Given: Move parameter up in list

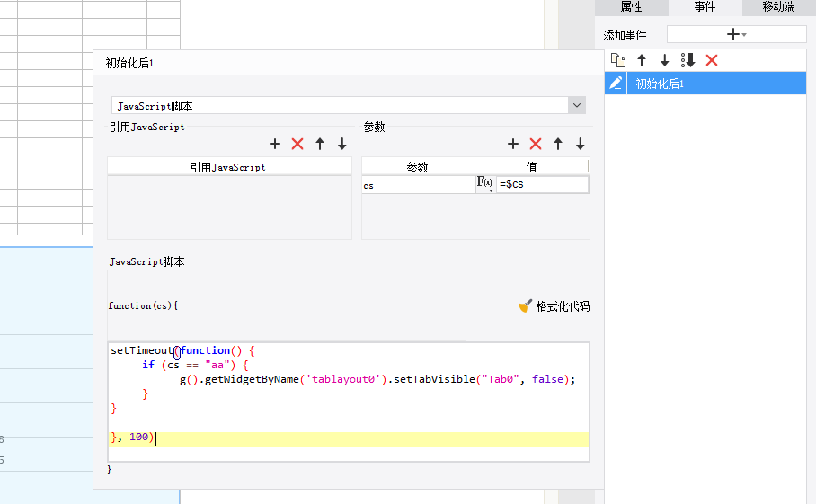Looking at the screenshot, I should tap(558, 144).
